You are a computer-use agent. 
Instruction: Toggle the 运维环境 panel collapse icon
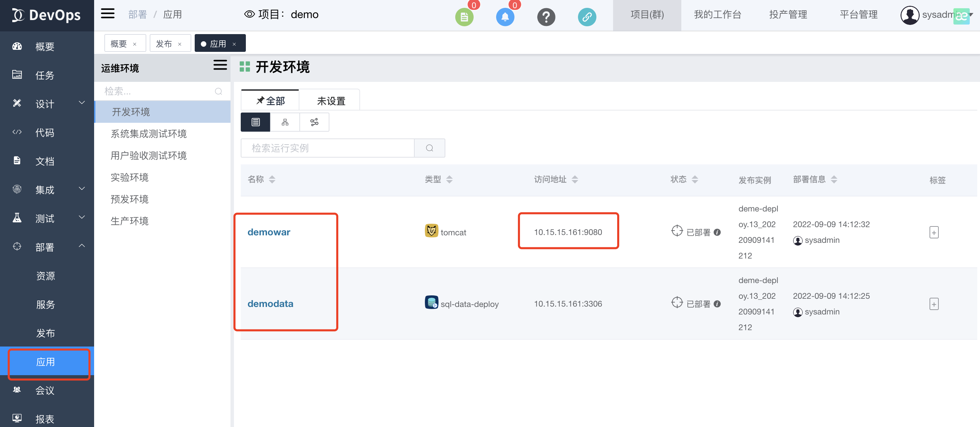220,65
